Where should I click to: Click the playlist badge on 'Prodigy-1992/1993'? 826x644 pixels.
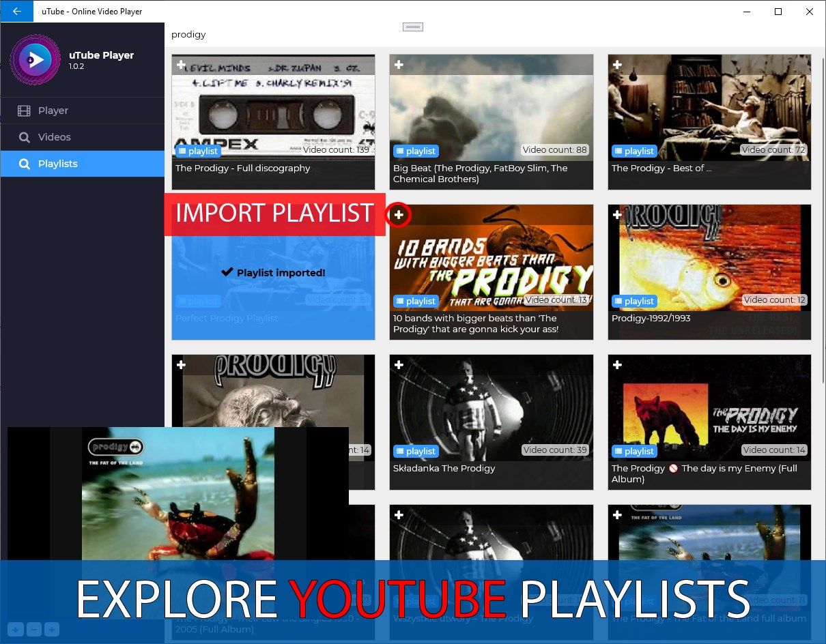634,301
